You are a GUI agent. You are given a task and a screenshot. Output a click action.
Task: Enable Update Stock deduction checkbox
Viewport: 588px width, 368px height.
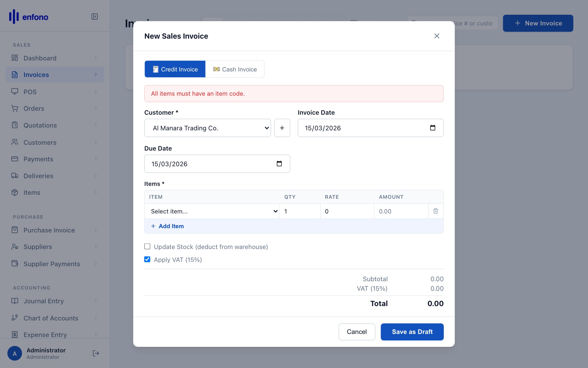147,246
